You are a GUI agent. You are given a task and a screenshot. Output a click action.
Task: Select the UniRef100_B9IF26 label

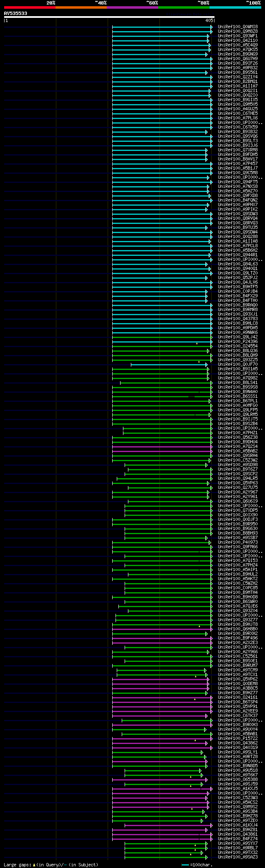pyautogui.click(x=238, y=63)
